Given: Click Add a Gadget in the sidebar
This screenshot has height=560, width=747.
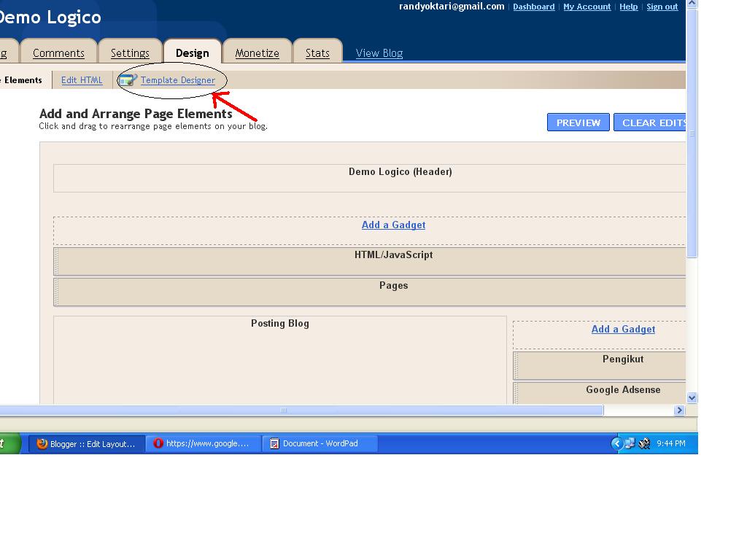Looking at the screenshot, I should click(623, 329).
